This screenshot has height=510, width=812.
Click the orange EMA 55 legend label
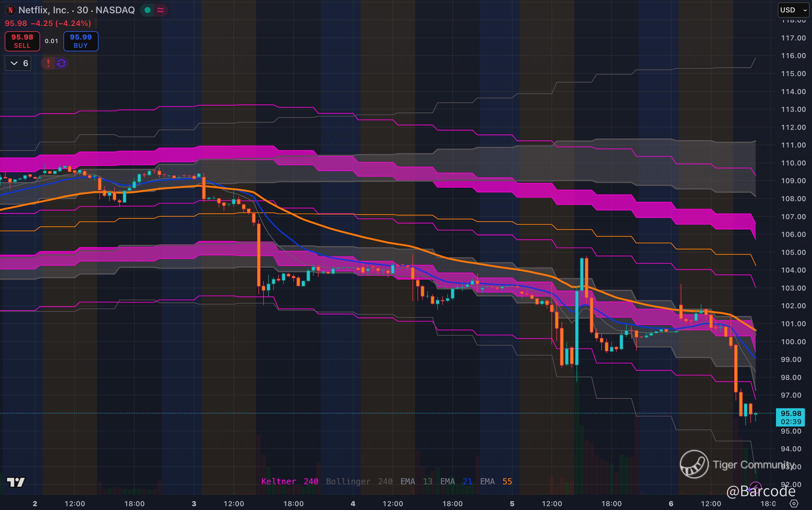click(496, 481)
